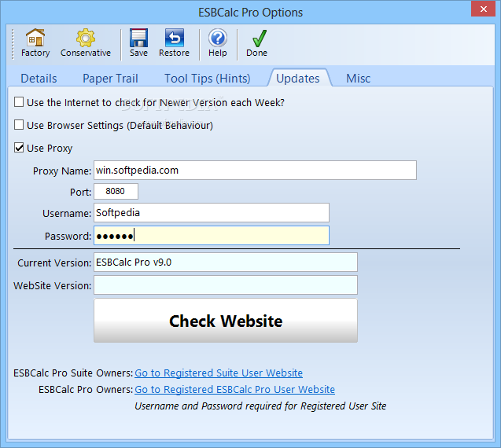Focus the Port field showing 8080
Image resolution: width=501 pixels, height=448 pixels.
(x=116, y=191)
